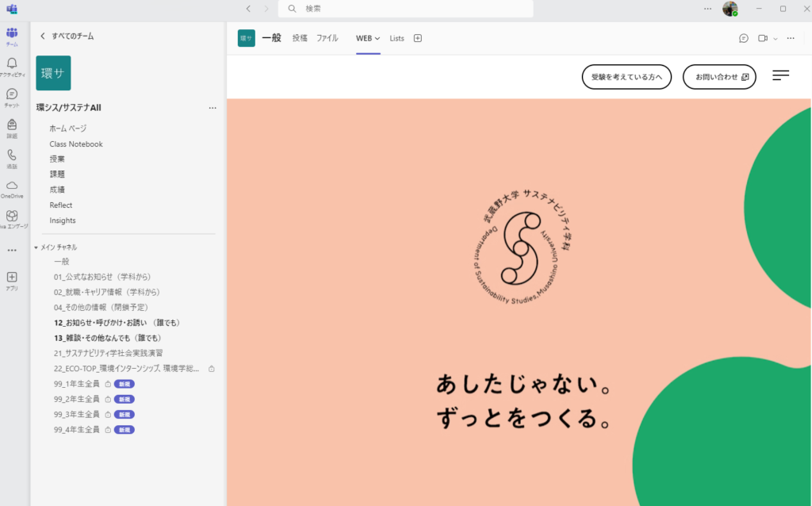This screenshot has width=812, height=506.
Task: Select channel 04_その他の情報（閉鎖予定）
Action: 101,308
